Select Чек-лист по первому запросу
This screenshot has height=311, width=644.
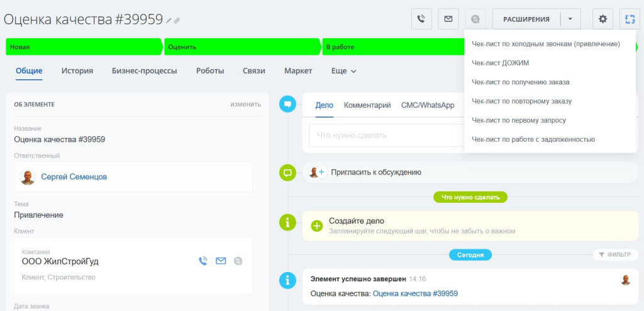pyautogui.click(x=519, y=120)
